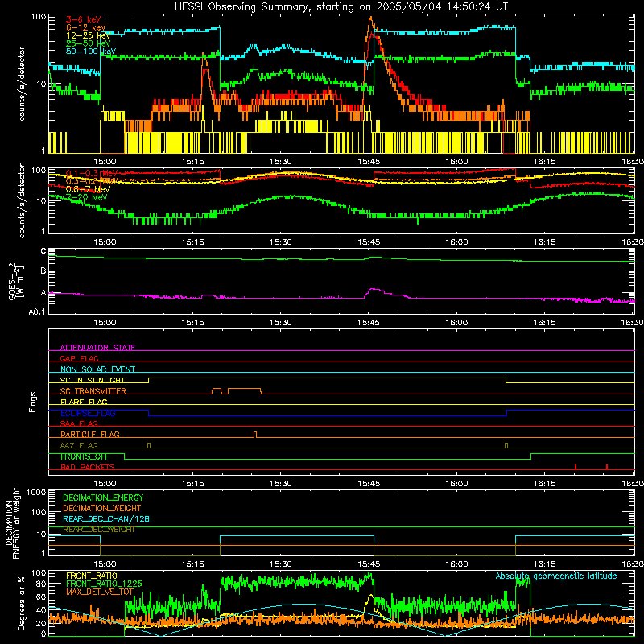Click the 'FRONT_RATIO' yellow legend label
The image size is (644, 644).
coord(92,576)
